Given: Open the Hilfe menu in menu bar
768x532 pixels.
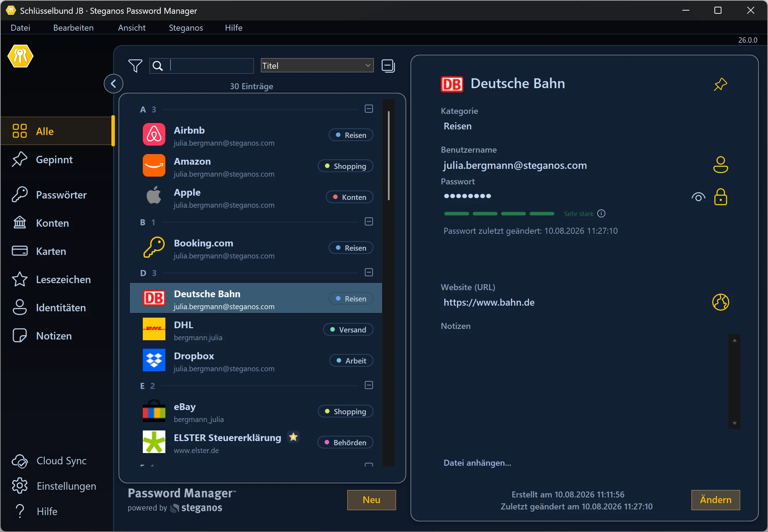Looking at the screenshot, I should (x=234, y=27).
